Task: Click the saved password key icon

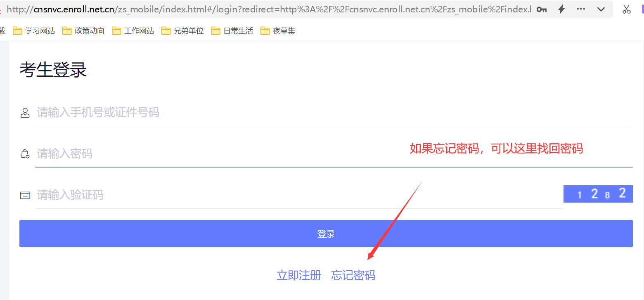Action: [x=541, y=9]
